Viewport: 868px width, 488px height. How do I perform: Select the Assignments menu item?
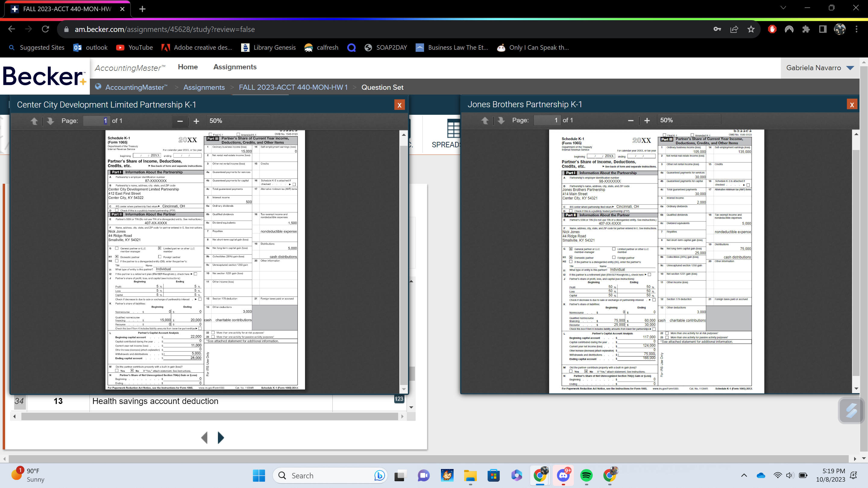pos(235,67)
